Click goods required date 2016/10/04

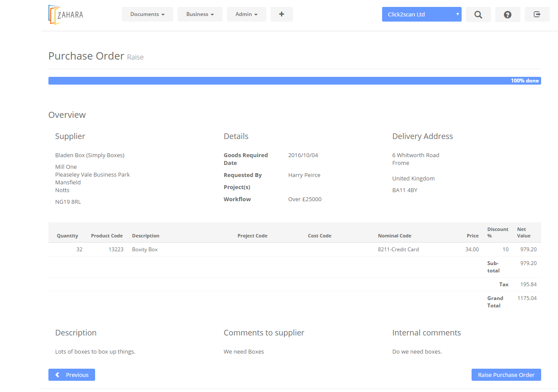click(x=303, y=155)
